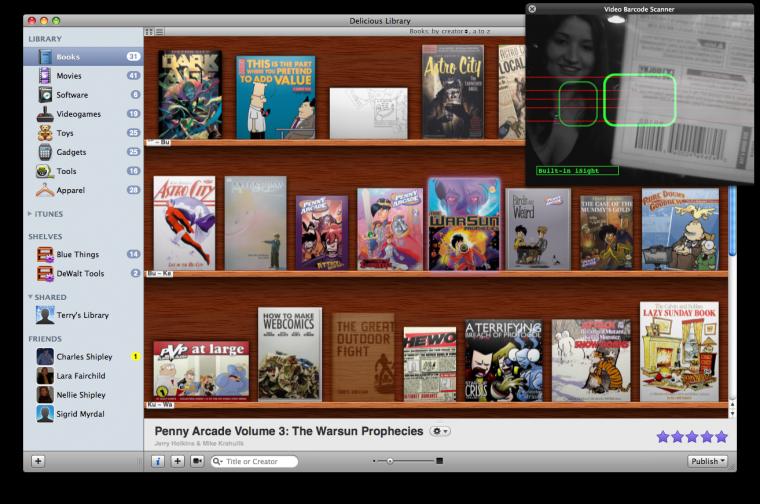Open the video camera barcode scanner button
The image size is (760, 504).
[197, 461]
